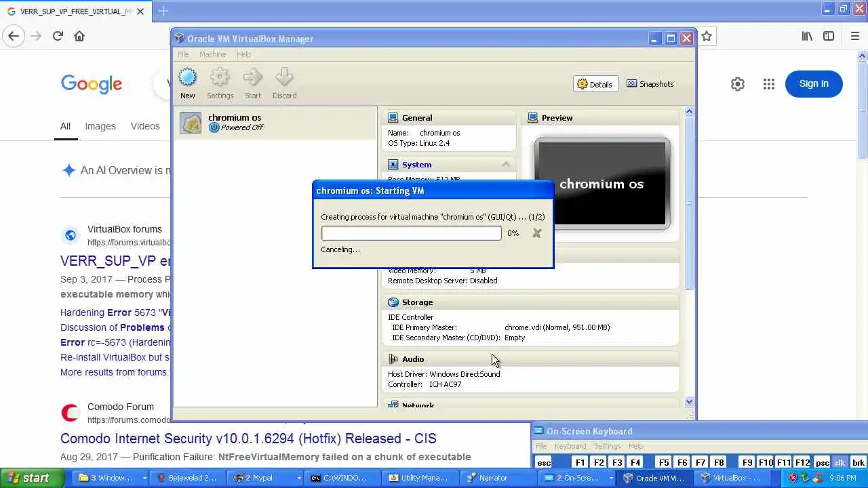Expand the 2 Mypal taskbar group arrow
The width and height of the screenshot is (868, 488).
point(298,478)
